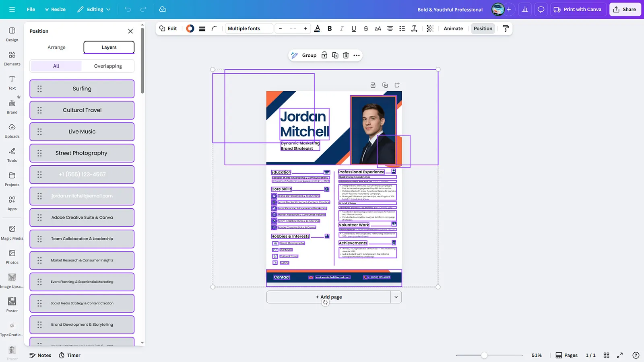Click the transparency checkerboard icon
The width and height of the screenshot is (644, 362).
(x=430, y=29)
